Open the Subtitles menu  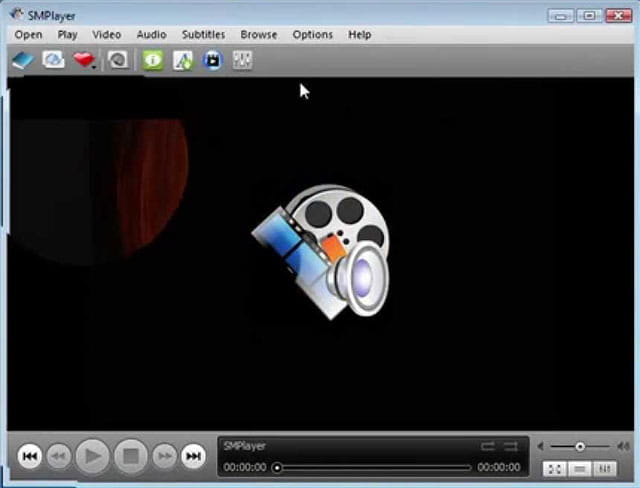[x=203, y=34]
